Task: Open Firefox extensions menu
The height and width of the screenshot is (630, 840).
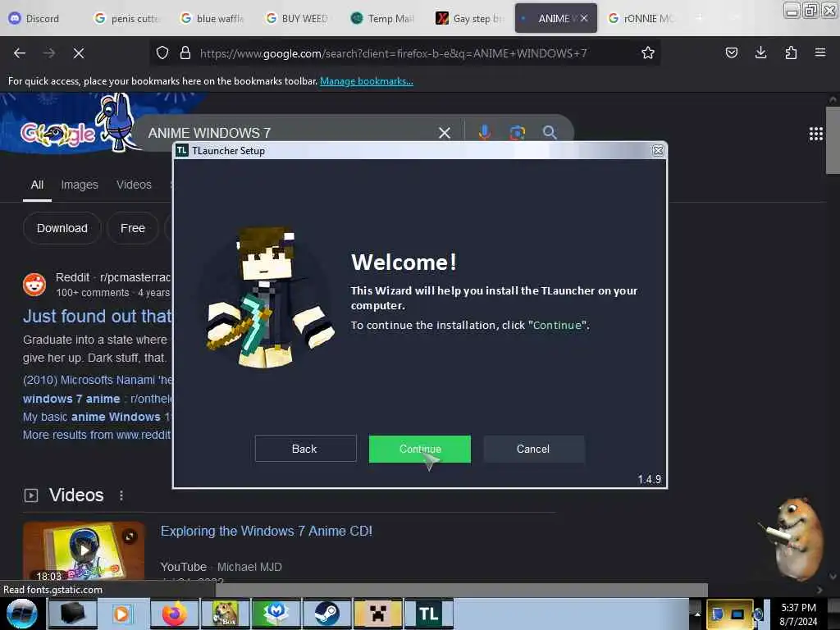Action: pos(791,52)
